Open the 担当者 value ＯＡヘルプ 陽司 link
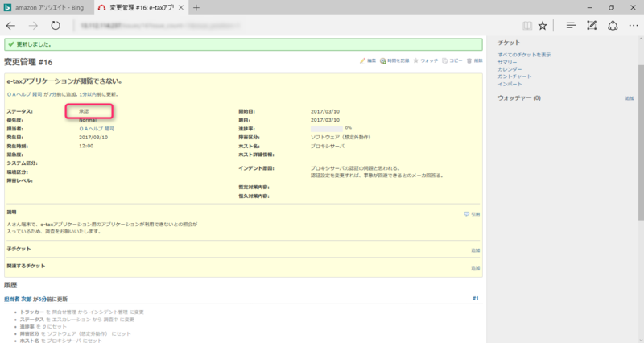 [97, 129]
